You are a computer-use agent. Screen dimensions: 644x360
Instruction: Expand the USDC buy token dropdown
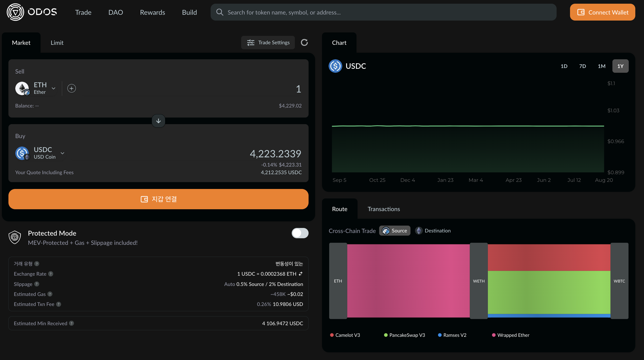click(62, 153)
